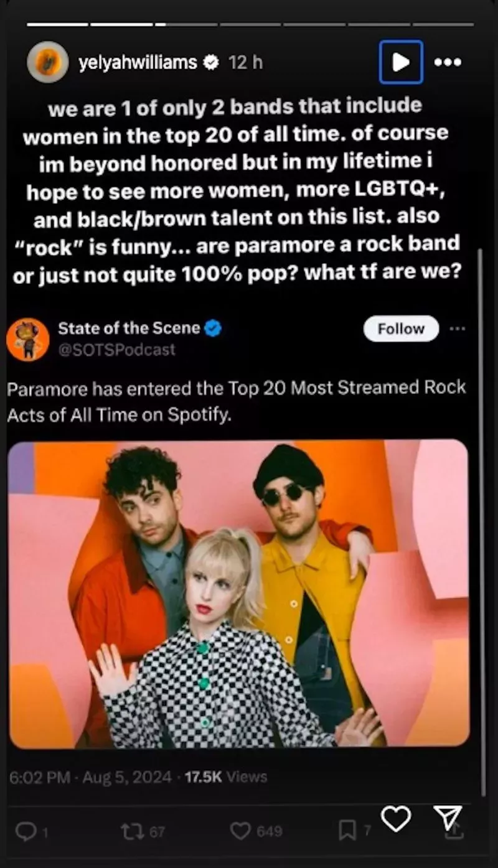Open yelyahwilliams profile picture
The image size is (498, 868).
(48, 62)
